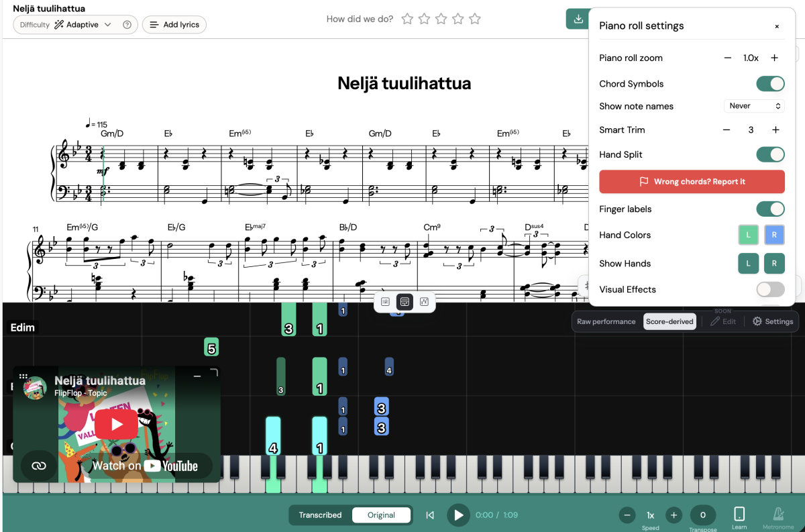Image resolution: width=805 pixels, height=532 pixels.
Task: Select the combined sheet and piano view icon
Action: 405,302
